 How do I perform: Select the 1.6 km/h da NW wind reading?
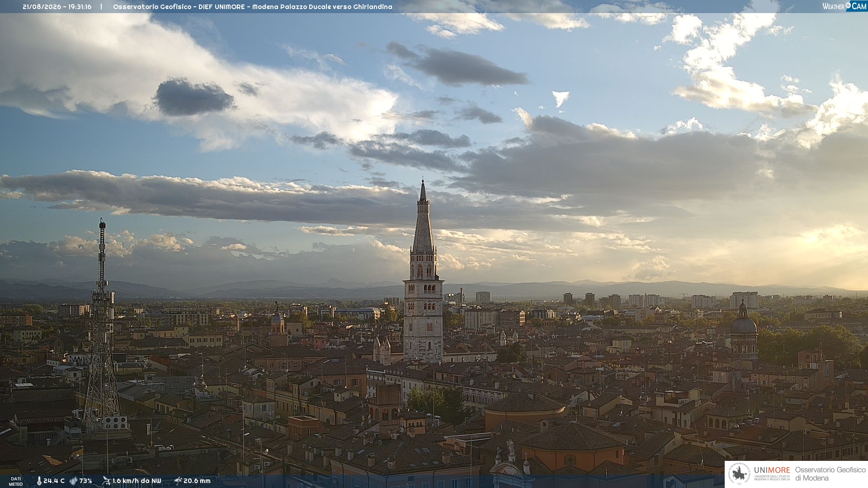click(x=137, y=481)
